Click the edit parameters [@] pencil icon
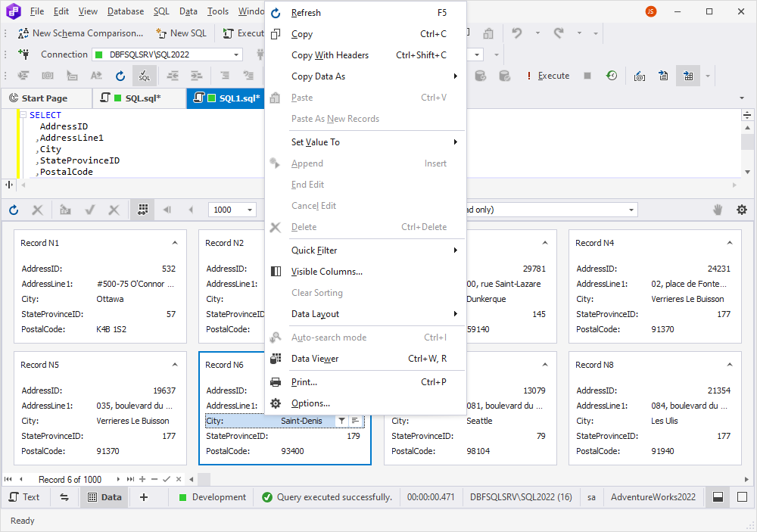757x532 pixels. click(639, 76)
